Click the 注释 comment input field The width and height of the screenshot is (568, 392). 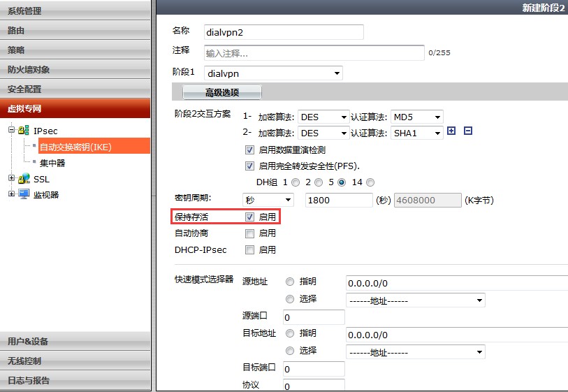(x=314, y=53)
